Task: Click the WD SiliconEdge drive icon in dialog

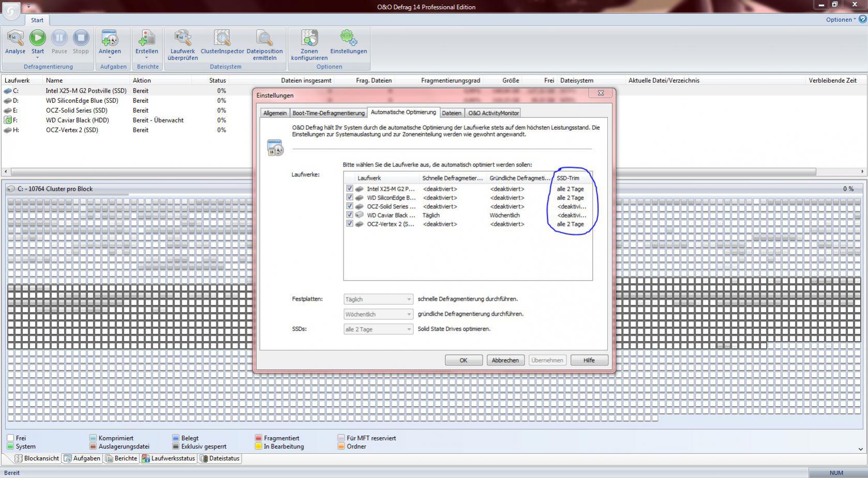Action: pos(360,198)
